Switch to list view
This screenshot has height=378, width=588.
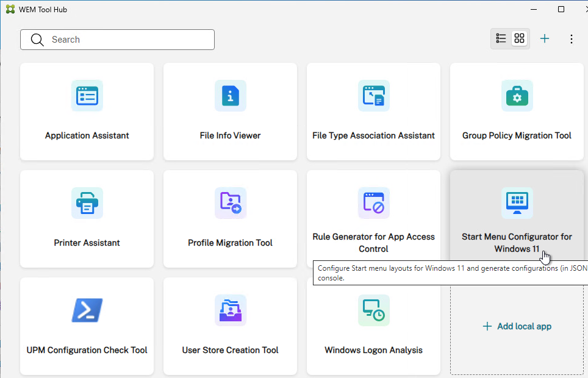pyautogui.click(x=501, y=38)
